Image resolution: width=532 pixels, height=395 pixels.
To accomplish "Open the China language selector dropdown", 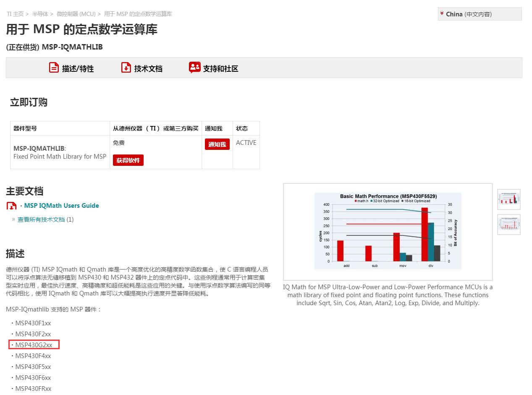I will point(480,14).
